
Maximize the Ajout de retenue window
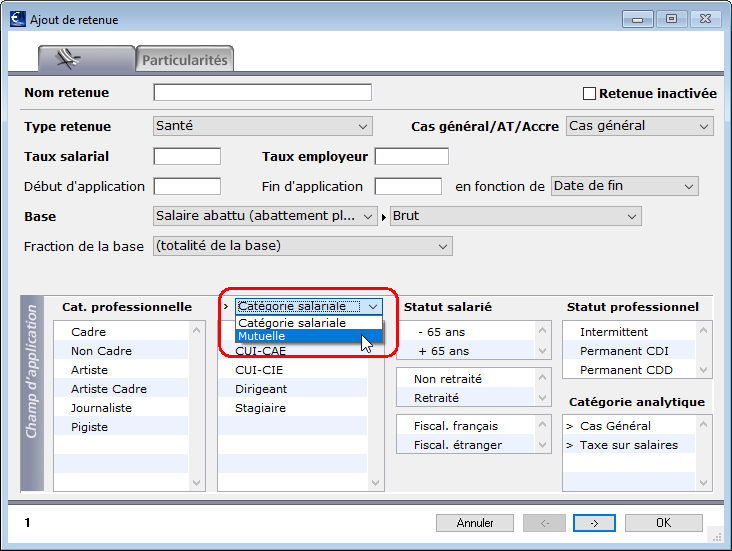click(671, 19)
